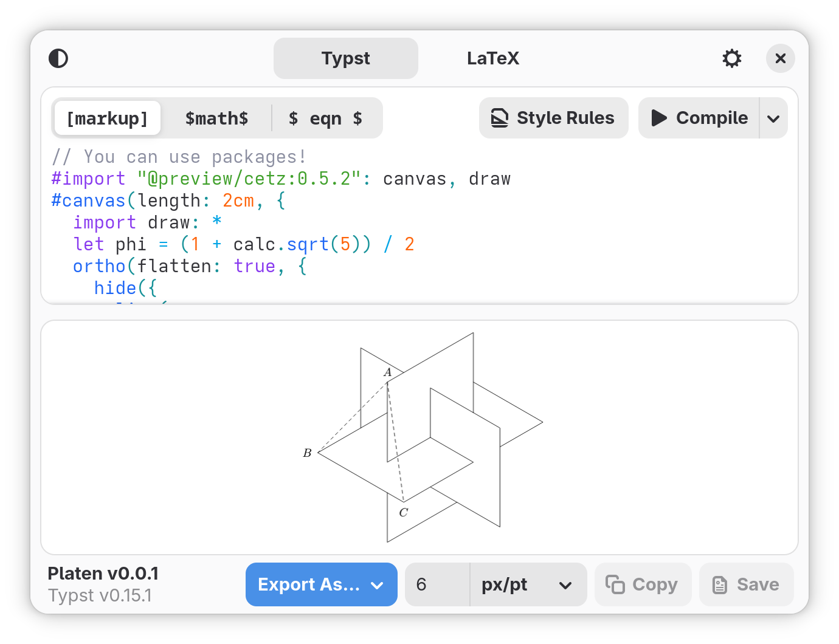Edit the scale value field showing 6
The image size is (839, 644).
click(437, 584)
